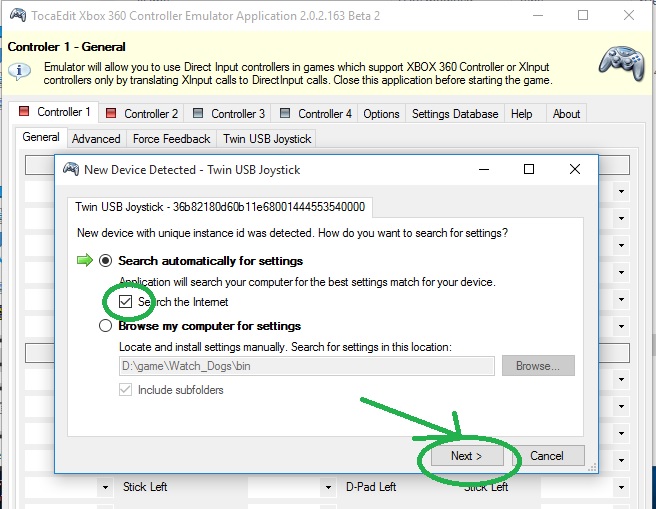Viewport: 656px width, 509px height.
Task: Close the New Device Detected dialog with X
Action: click(575, 169)
